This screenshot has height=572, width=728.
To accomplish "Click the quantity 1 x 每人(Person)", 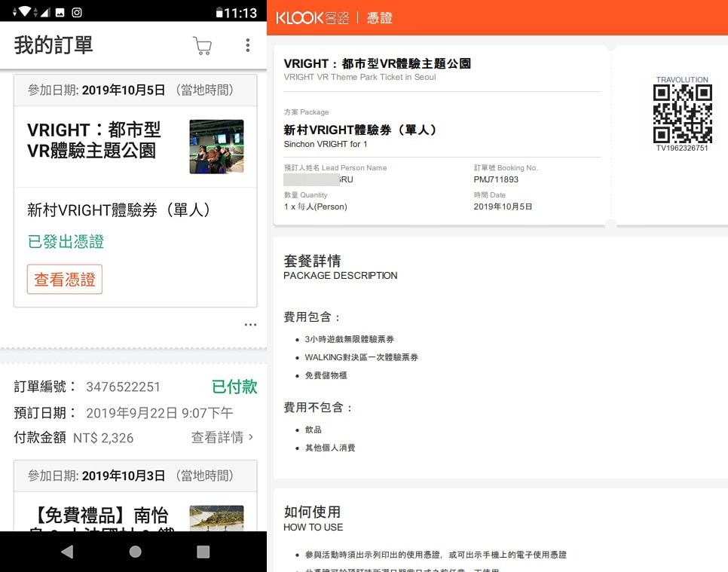I will point(315,206).
